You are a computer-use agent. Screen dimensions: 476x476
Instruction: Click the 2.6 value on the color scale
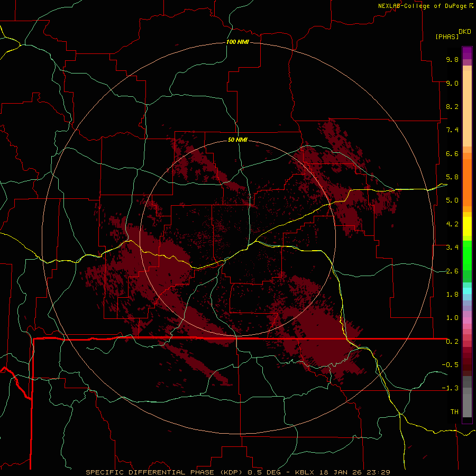(452, 271)
